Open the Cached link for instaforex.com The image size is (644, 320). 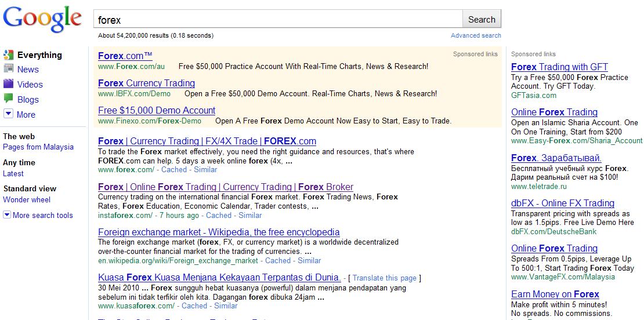pos(219,216)
